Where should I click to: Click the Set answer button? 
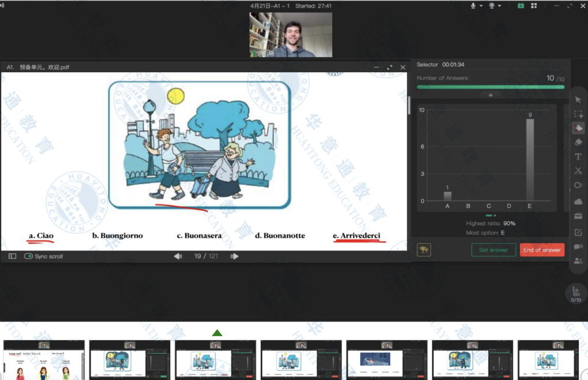[x=493, y=250]
